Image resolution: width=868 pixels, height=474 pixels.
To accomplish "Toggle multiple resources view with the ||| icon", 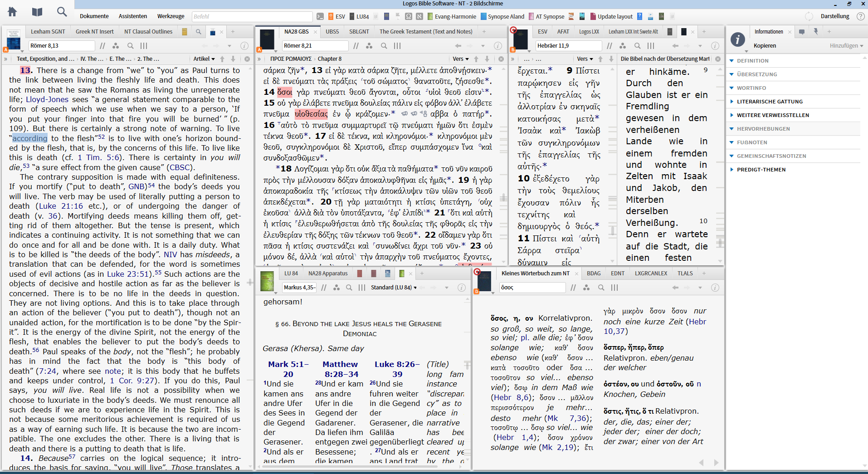I will [x=144, y=46].
